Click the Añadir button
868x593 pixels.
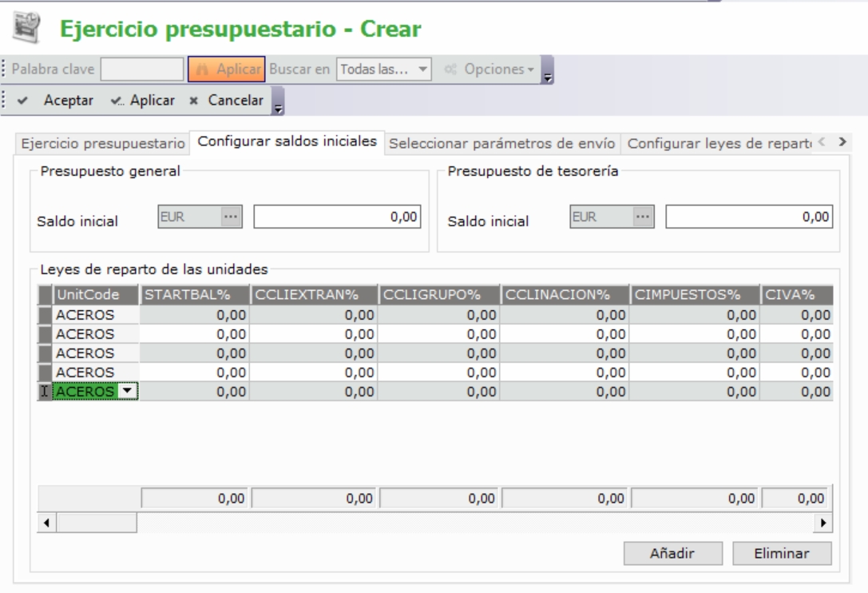pos(673,553)
